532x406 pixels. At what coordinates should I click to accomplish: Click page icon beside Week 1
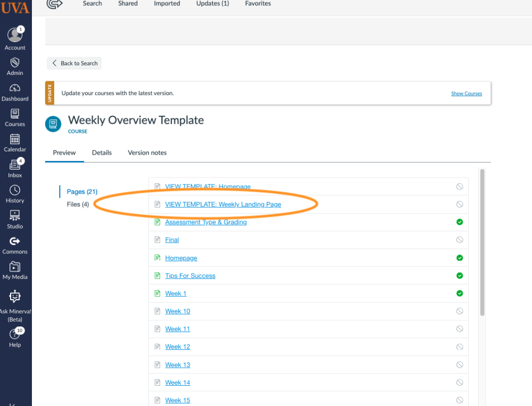coord(157,293)
